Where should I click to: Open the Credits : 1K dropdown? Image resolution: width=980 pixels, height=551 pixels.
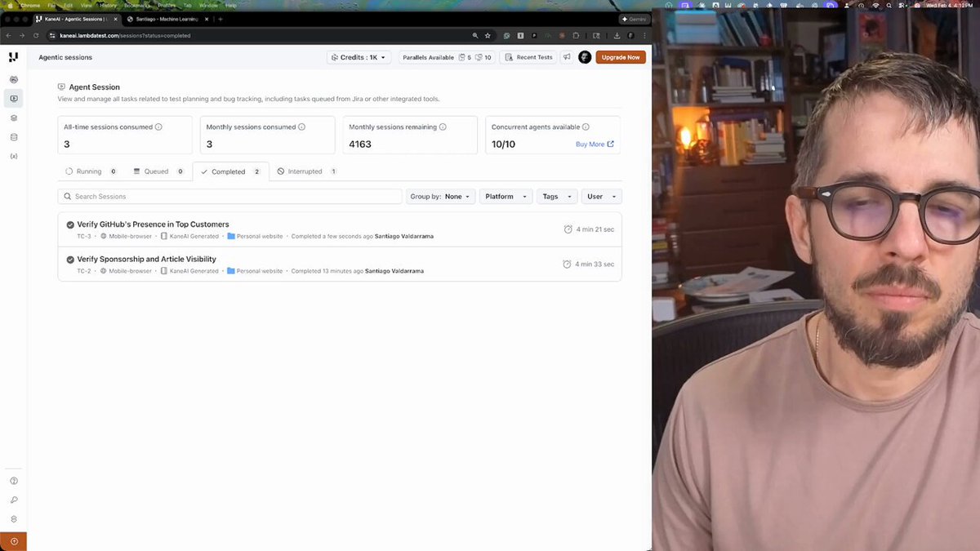coord(359,57)
